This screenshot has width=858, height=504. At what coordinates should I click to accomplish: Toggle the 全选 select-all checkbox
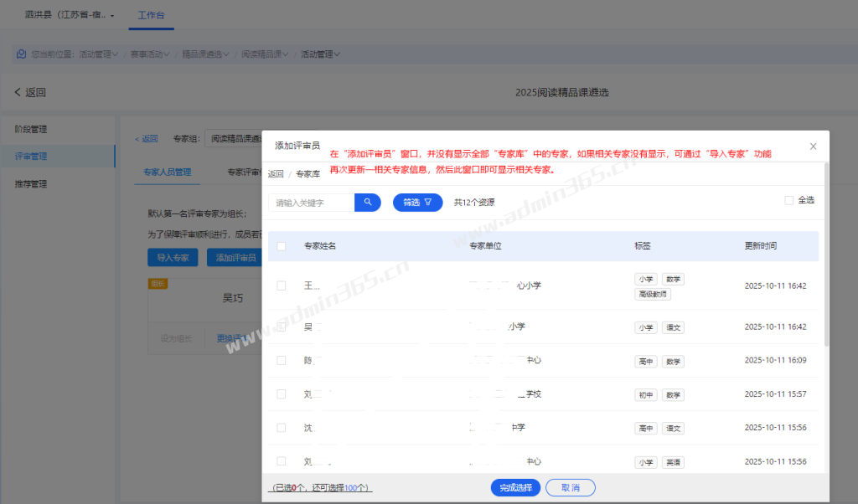788,200
